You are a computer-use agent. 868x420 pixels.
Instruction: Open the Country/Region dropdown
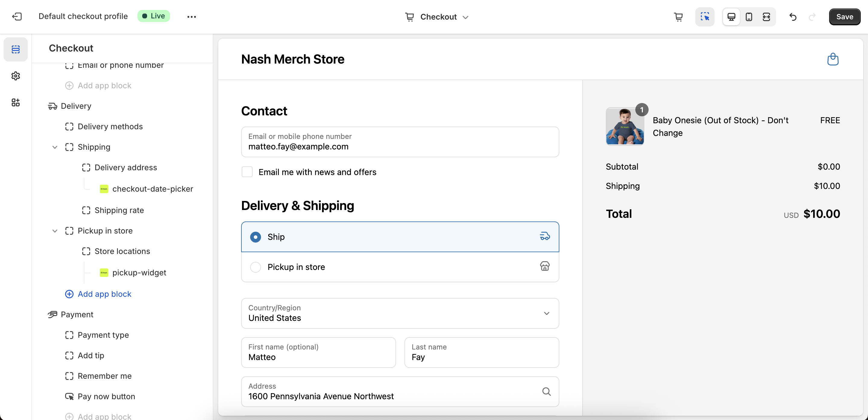point(400,313)
